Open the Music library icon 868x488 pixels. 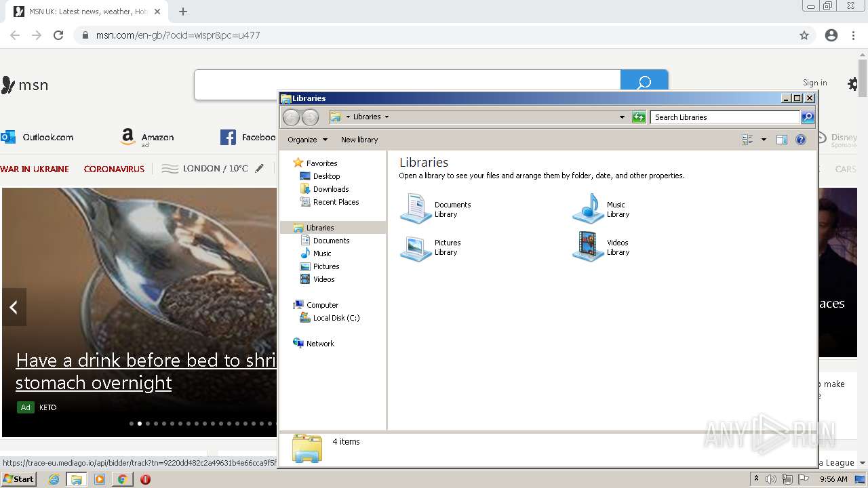[588, 209]
